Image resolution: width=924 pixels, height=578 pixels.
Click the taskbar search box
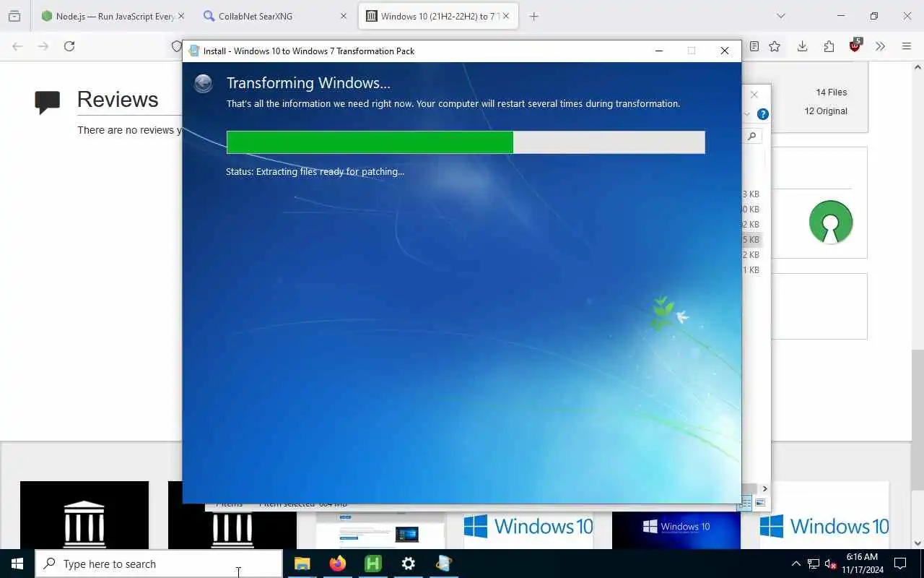coord(159,564)
